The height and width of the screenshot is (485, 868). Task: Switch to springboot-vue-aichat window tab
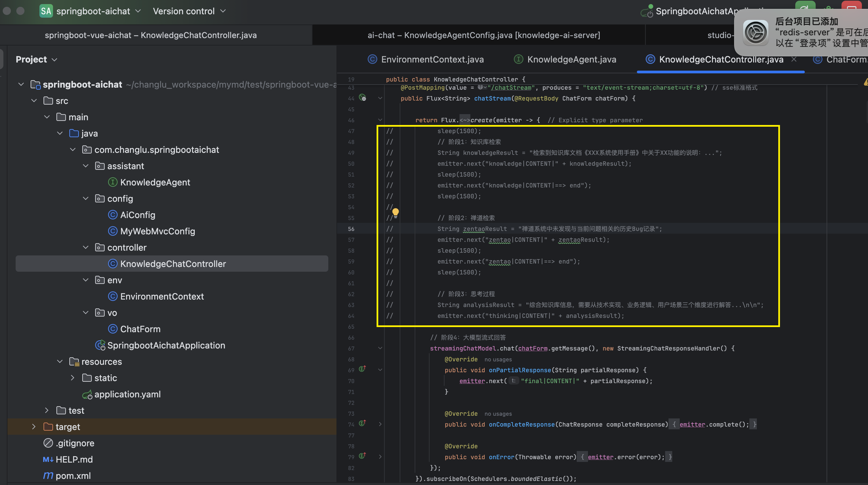click(x=151, y=35)
